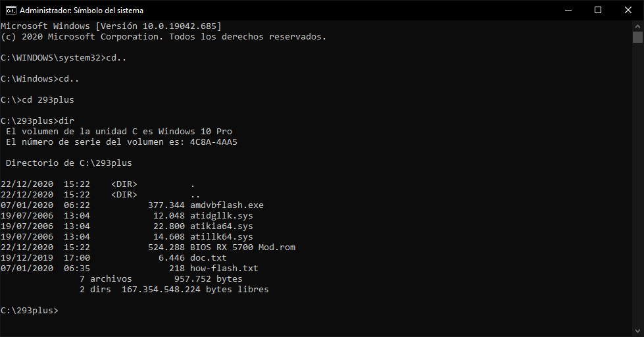
Task: Click the atidgllk.sys file name
Action: point(222,216)
